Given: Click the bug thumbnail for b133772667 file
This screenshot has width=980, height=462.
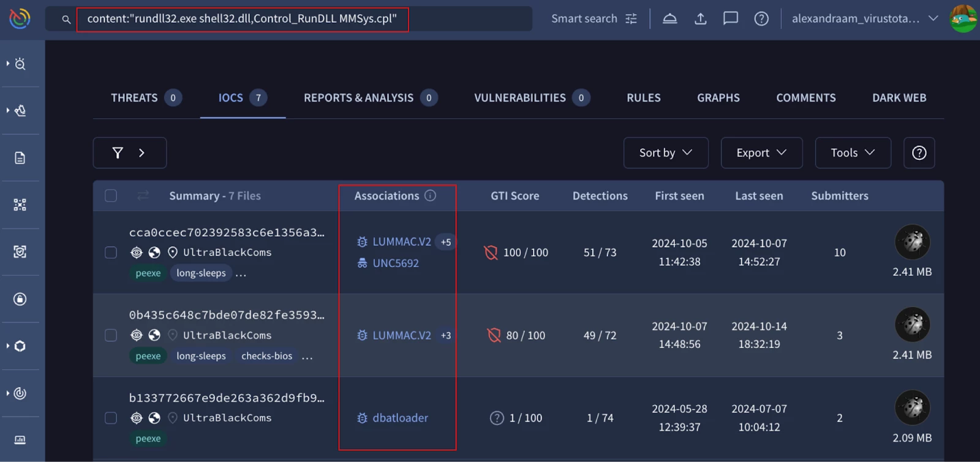Looking at the screenshot, I should (x=913, y=407).
